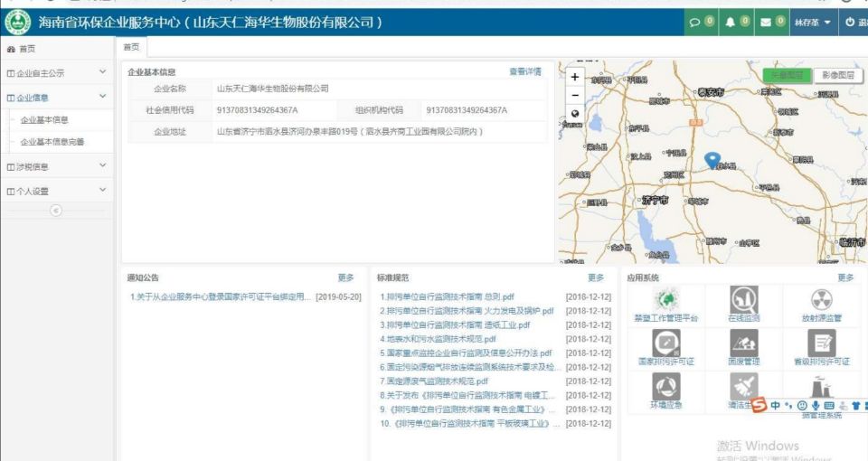This screenshot has width=868, height=461.
Task: Open the 禁塑工作管理平台 app icon
Action: [666, 300]
